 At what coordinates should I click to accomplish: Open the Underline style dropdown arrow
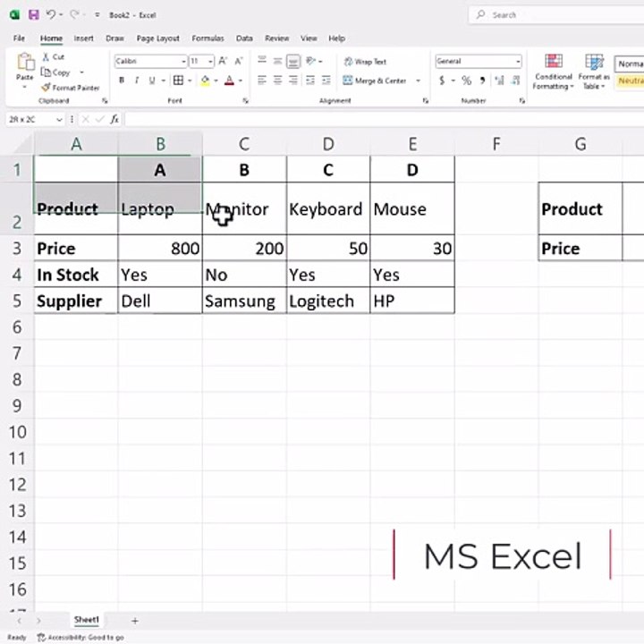[x=164, y=80]
